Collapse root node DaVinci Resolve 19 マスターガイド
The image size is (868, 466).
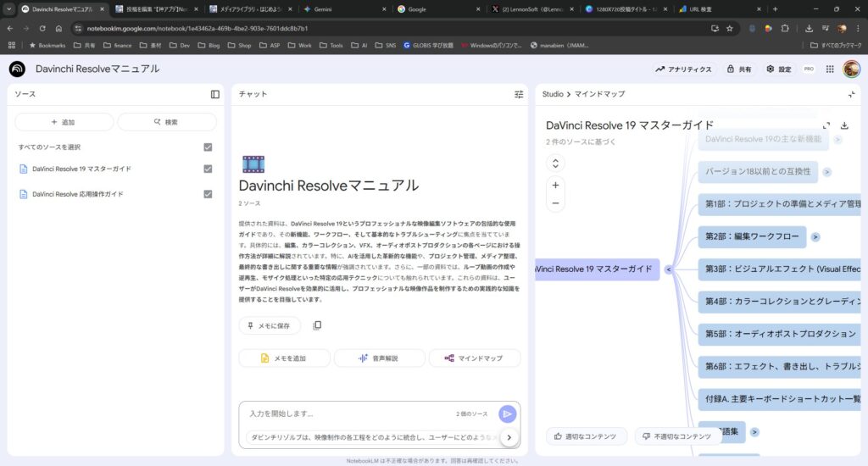[669, 269]
